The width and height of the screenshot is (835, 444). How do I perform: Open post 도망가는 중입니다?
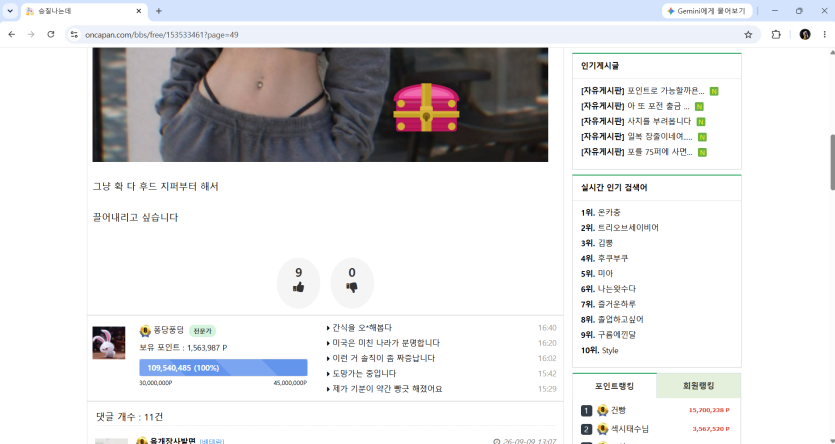pyautogui.click(x=364, y=374)
